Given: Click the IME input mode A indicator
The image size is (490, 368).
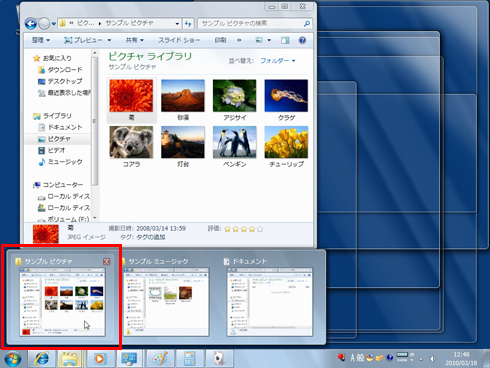Looking at the screenshot, I should [x=352, y=358].
